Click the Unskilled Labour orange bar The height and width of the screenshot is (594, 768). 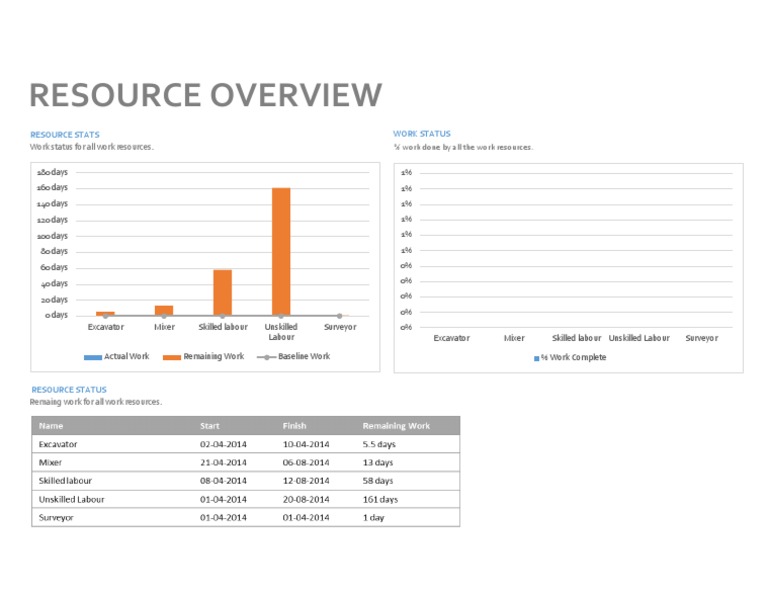click(281, 252)
